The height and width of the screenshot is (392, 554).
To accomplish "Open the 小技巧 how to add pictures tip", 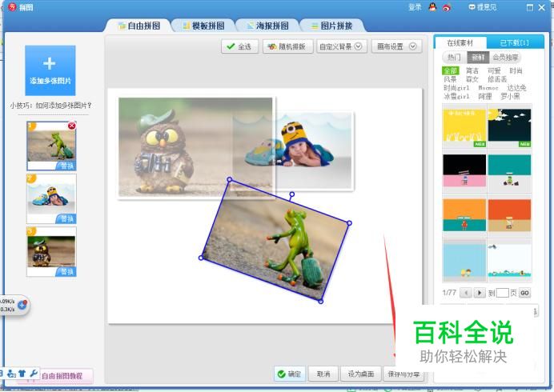I will (50, 106).
